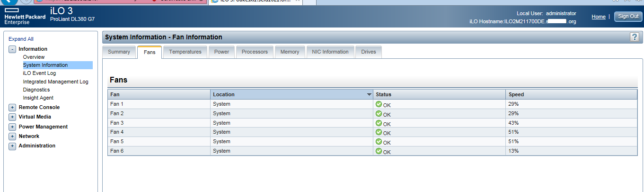Click Fan 1 green OK status icon
644x192 pixels.
[379, 104]
